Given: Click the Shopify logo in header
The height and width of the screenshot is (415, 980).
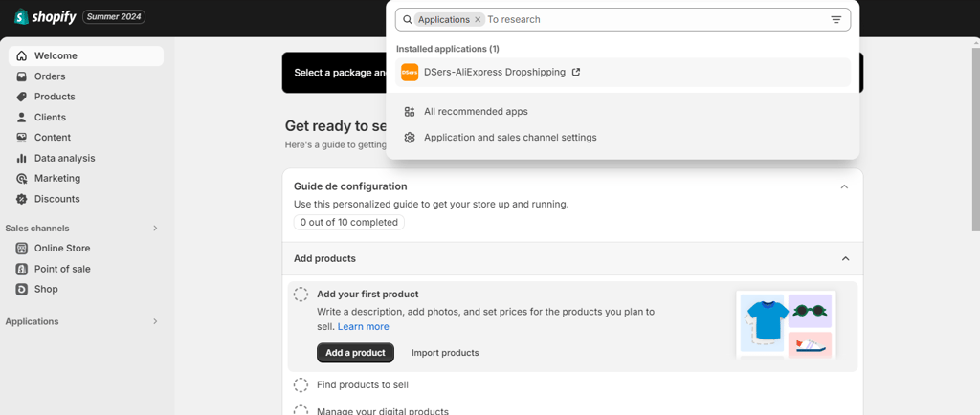Looking at the screenshot, I should tap(45, 17).
